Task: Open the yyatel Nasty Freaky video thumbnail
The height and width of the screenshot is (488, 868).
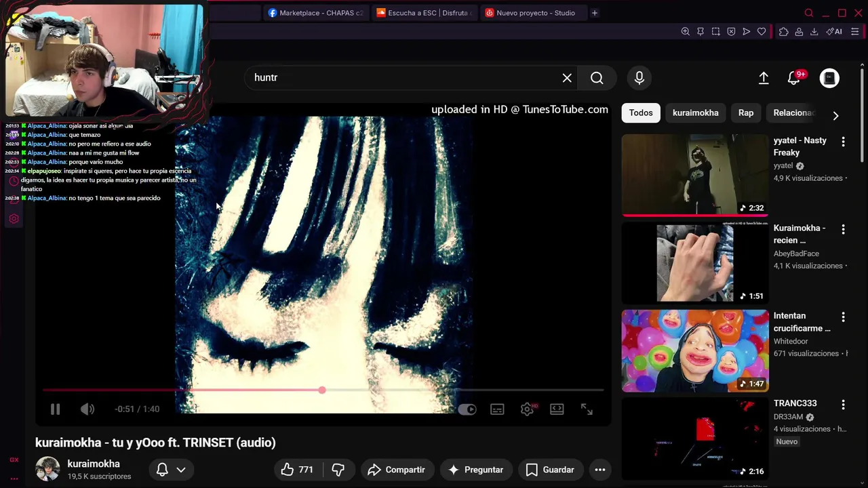Action: click(695, 175)
